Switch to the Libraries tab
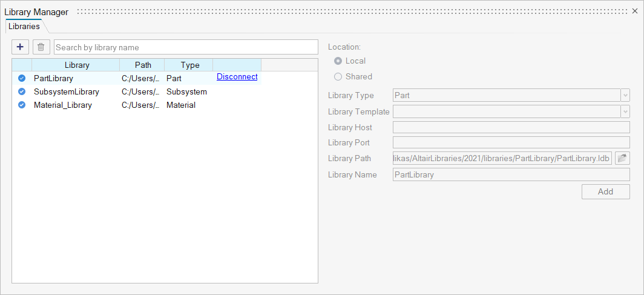The width and height of the screenshot is (644, 295). point(24,27)
